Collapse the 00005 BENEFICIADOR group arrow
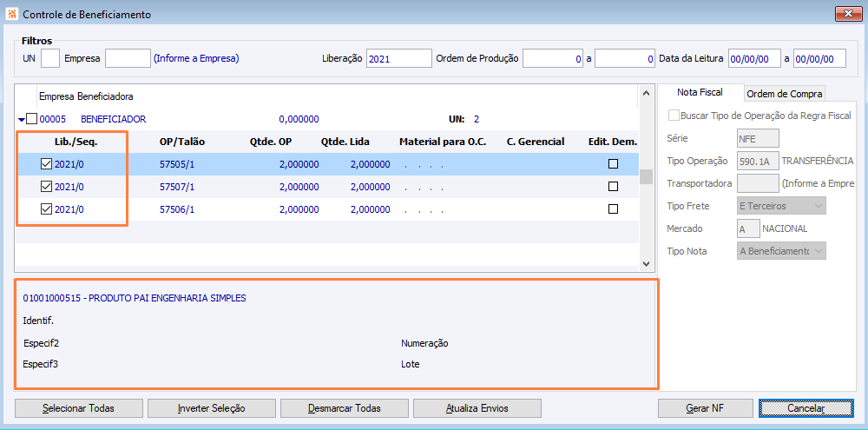The height and width of the screenshot is (430, 868). [22, 119]
